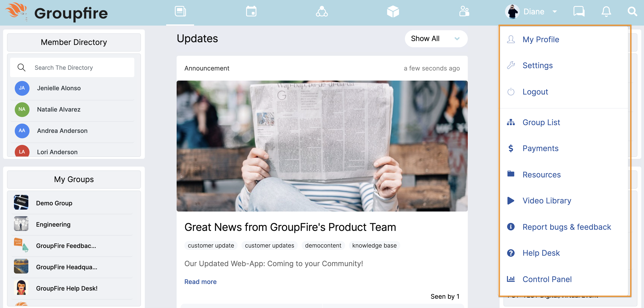Open notifications bell icon

[606, 11]
